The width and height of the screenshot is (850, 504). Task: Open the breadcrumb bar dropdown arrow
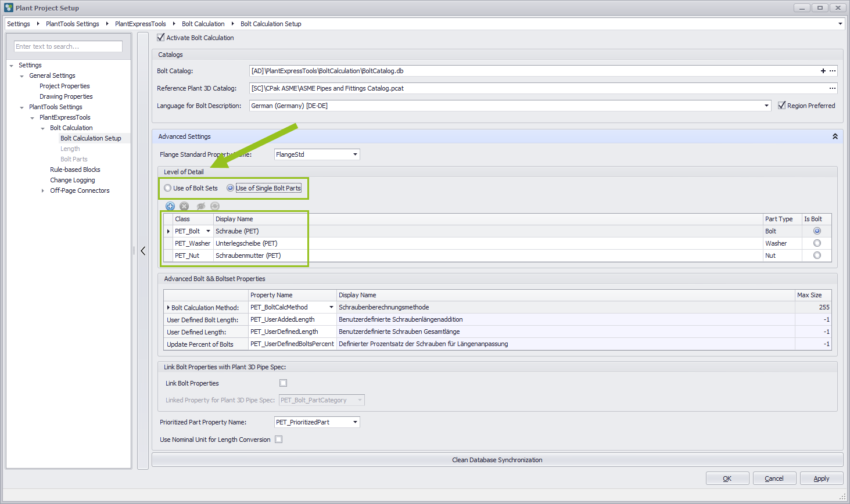click(840, 24)
